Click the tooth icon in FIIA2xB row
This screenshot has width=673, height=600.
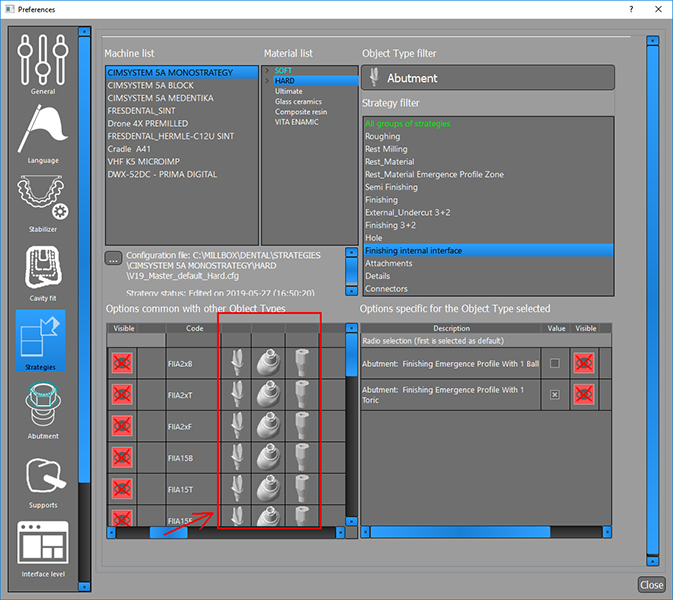[x=236, y=363]
